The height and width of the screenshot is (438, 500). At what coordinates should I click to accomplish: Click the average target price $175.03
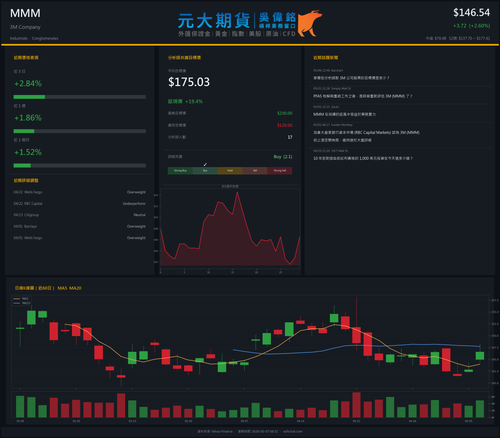coord(189,82)
